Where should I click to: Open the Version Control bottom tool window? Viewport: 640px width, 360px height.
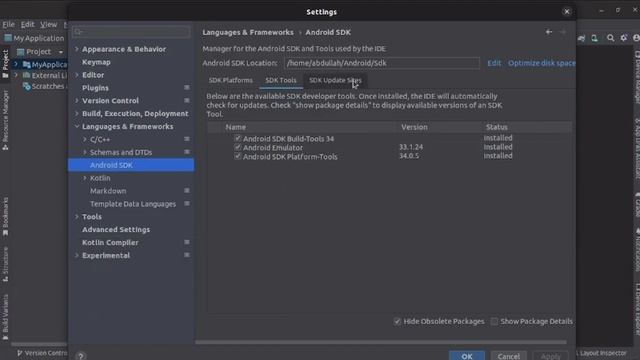point(42,353)
